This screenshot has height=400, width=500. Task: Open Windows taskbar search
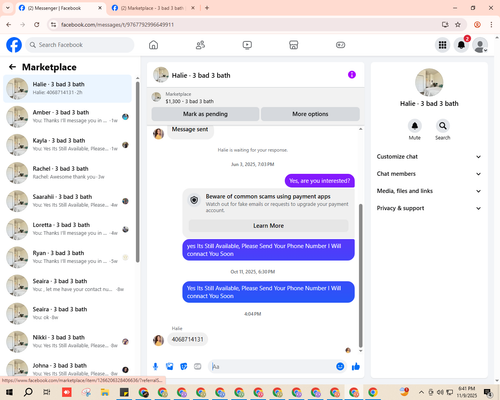[28, 392]
